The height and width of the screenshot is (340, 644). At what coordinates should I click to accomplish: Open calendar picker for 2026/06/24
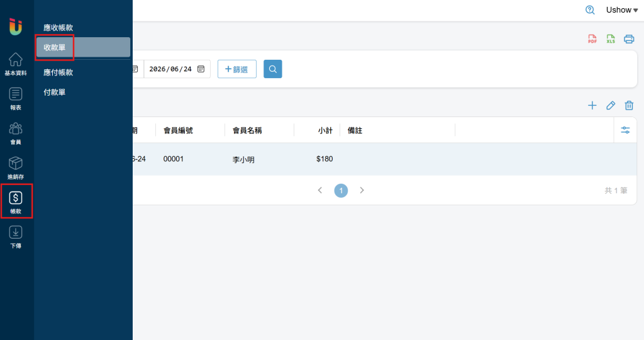(201, 69)
